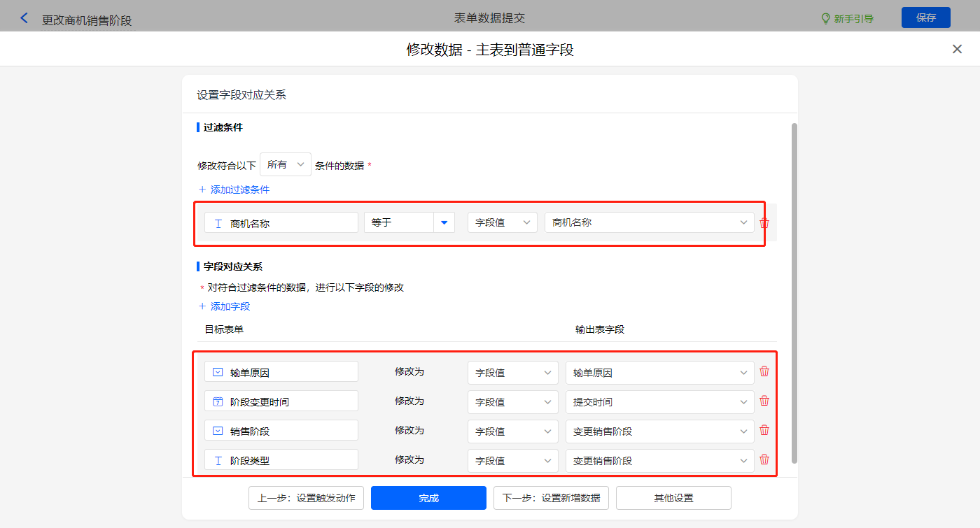Delete the 销售阶段 field mapping row
Screen dimensions: 980x528
(764, 431)
